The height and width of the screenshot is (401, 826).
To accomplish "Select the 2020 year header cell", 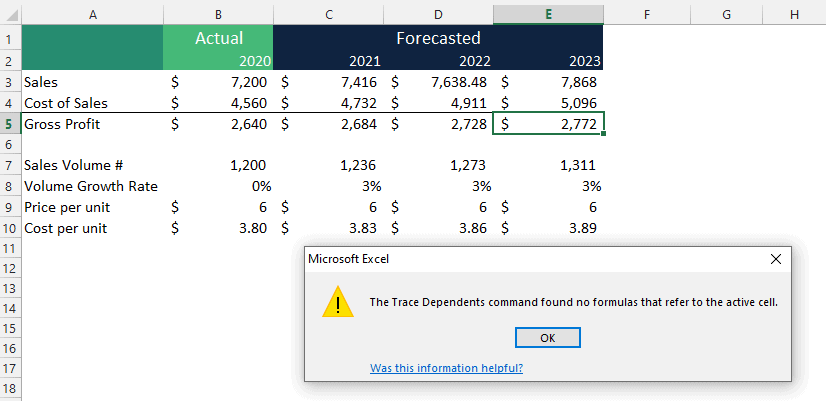I will pos(218,61).
